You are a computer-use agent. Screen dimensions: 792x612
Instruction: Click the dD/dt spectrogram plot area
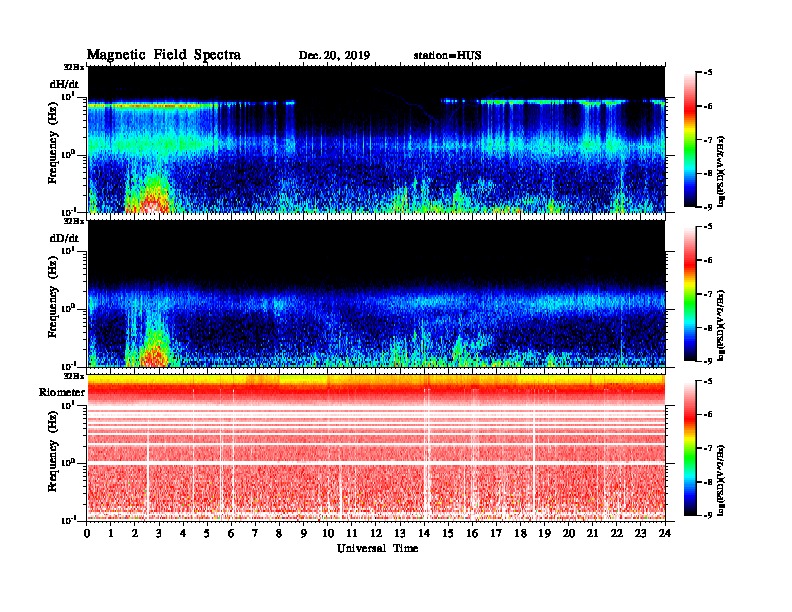376,294
